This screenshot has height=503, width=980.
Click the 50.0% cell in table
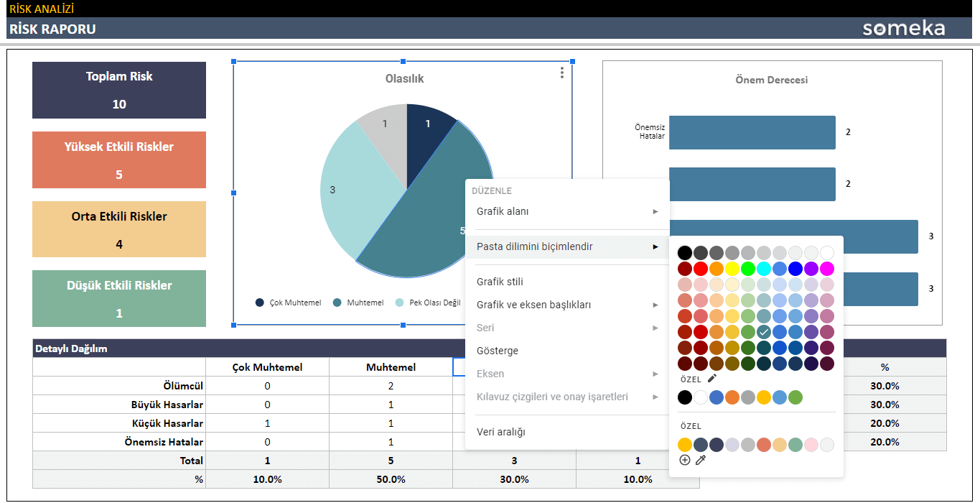[391, 479]
